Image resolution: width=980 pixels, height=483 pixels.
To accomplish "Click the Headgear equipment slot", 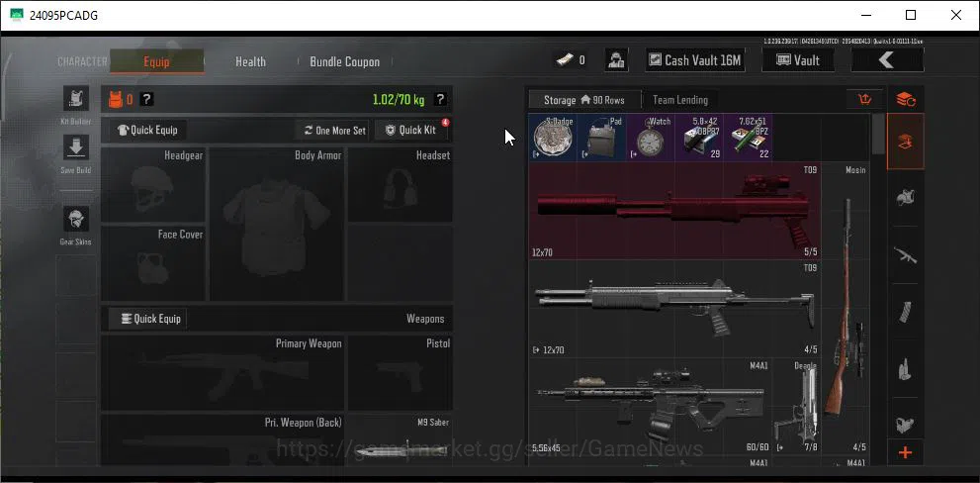I will tap(153, 184).
